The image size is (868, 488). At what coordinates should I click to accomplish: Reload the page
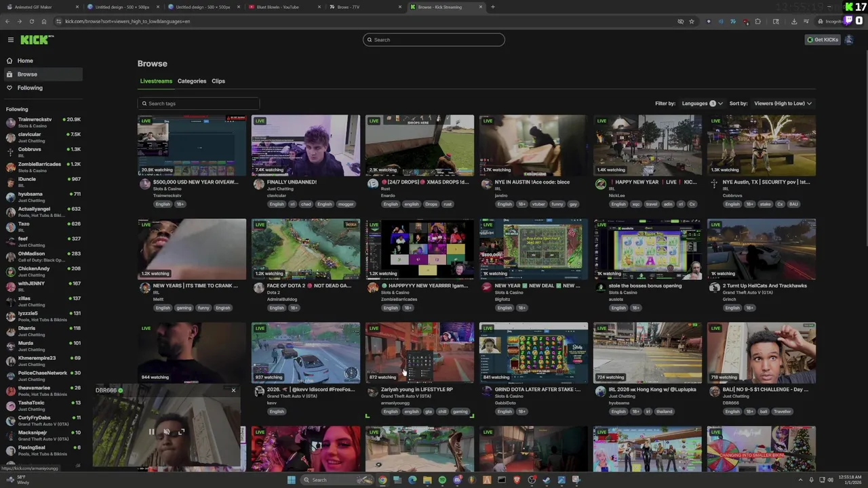32,21
